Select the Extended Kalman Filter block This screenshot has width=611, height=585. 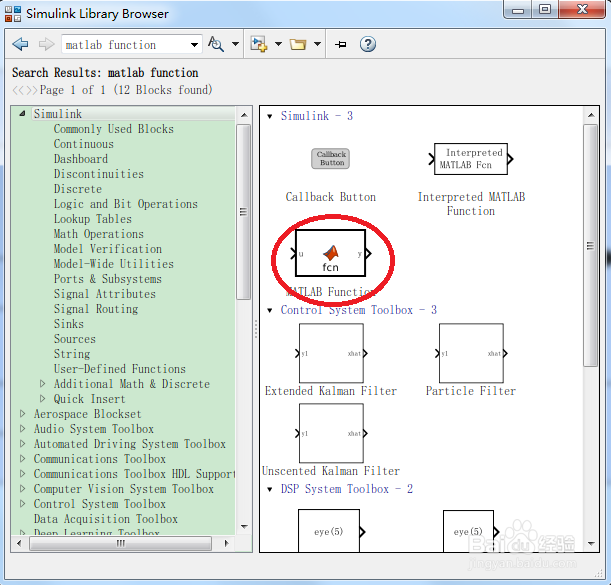point(331,353)
